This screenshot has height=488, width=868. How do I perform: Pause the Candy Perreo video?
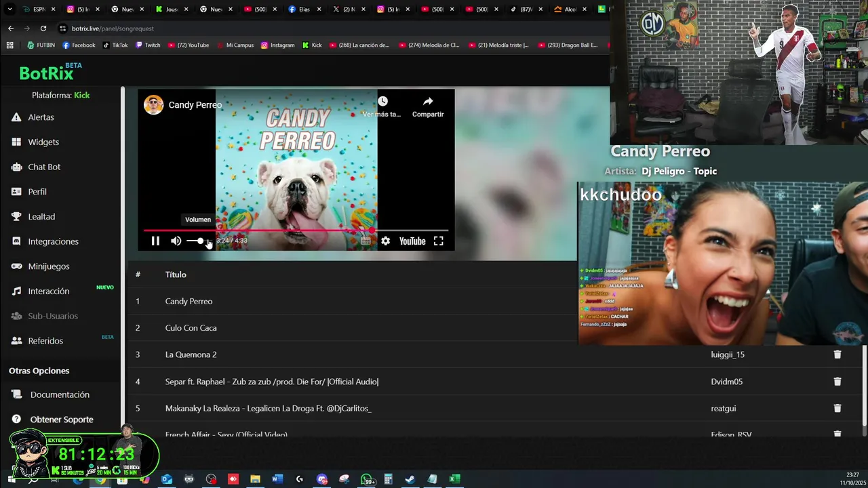point(155,241)
